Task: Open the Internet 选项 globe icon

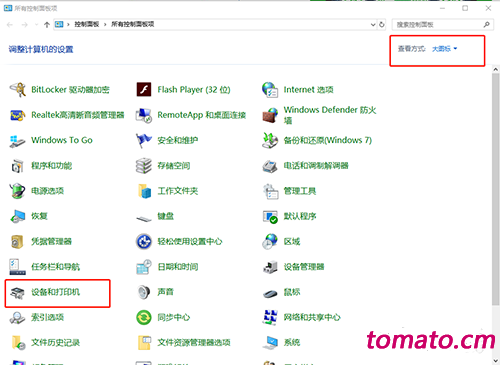Action: (x=270, y=90)
